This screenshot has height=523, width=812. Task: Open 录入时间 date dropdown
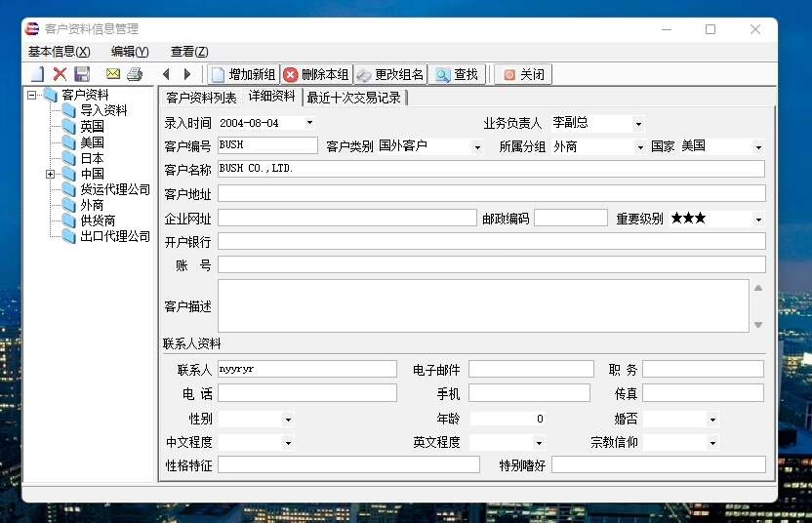coord(309,123)
